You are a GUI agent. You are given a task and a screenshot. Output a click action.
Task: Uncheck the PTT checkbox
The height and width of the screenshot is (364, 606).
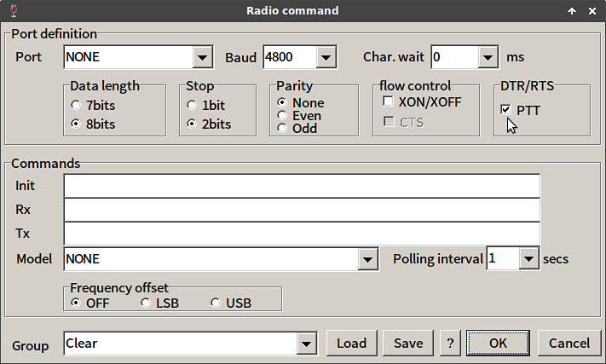(x=505, y=110)
